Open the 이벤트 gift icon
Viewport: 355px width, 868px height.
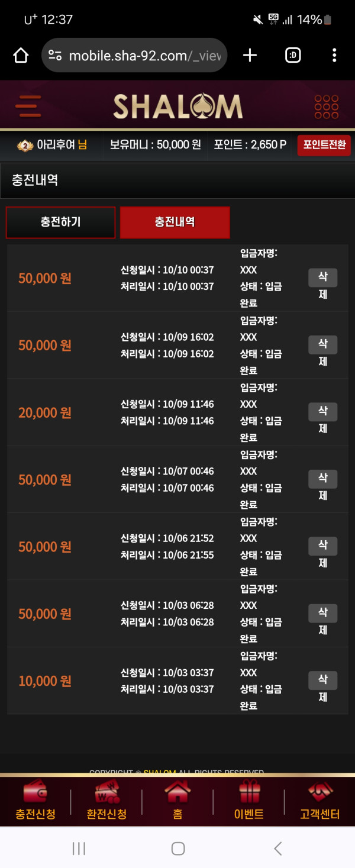pyautogui.click(x=249, y=792)
